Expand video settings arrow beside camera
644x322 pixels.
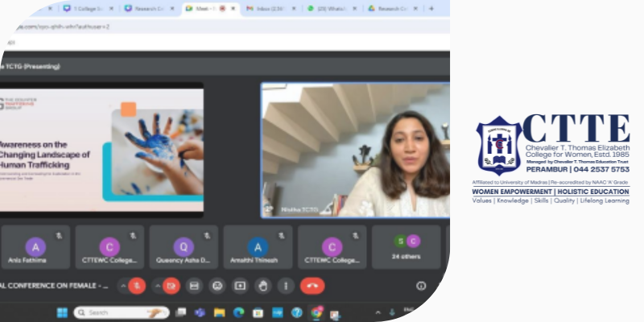coord(157,286)
